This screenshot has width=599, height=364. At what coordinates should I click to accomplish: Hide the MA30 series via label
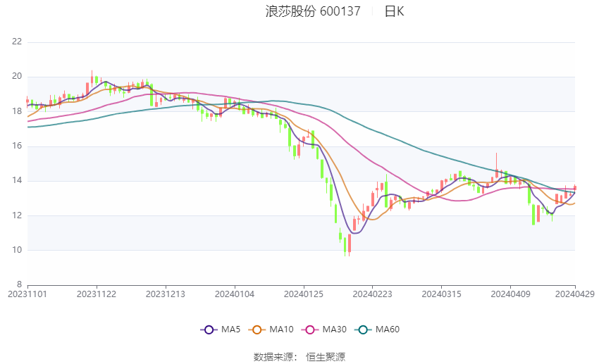coord(334,330)
